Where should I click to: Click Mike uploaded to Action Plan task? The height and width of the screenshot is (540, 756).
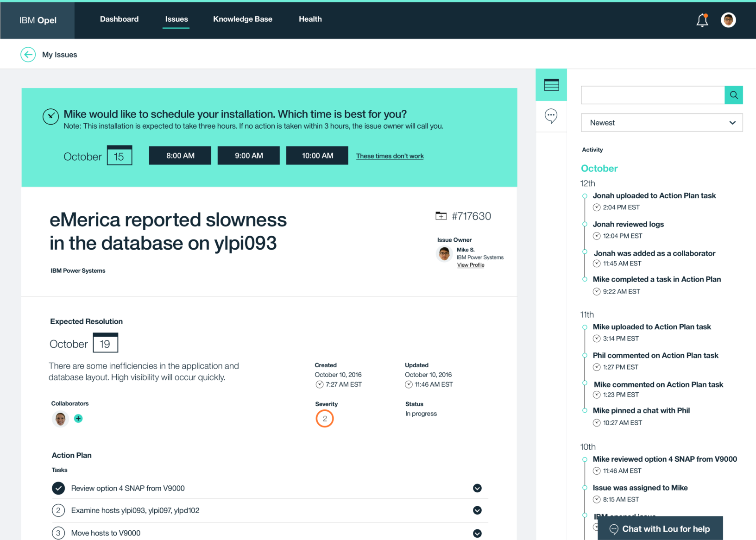point(652,327)
